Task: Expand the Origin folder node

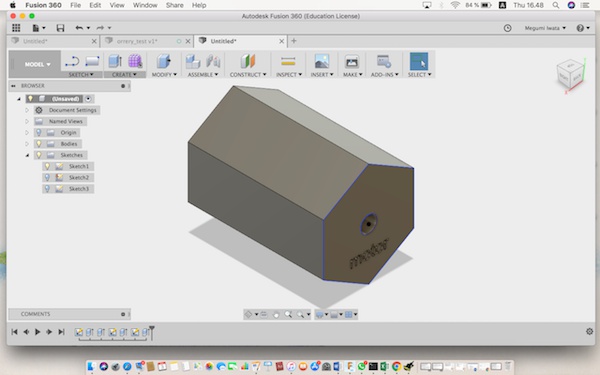Action: (x=27, y=132)
